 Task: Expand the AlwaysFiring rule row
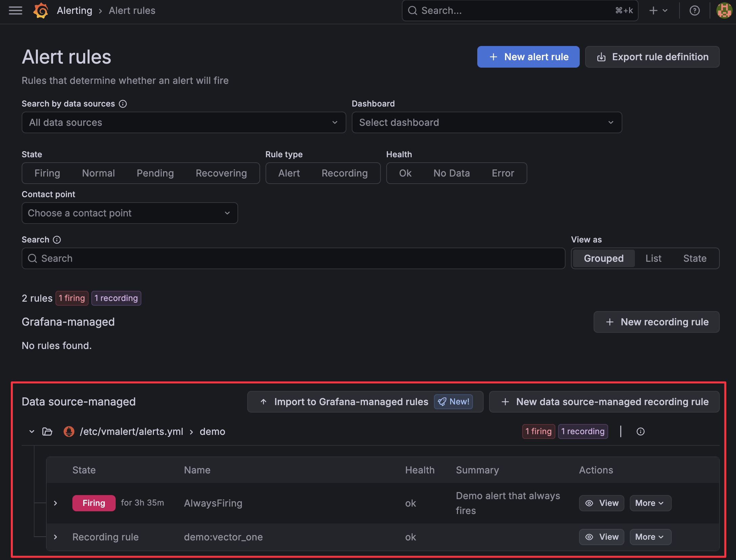tap(55, 503)
